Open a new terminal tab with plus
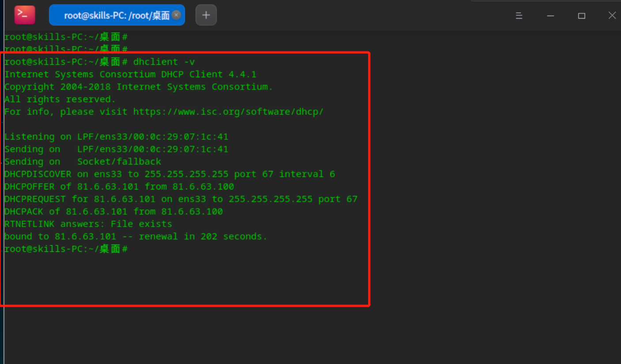 pos(206,15)
